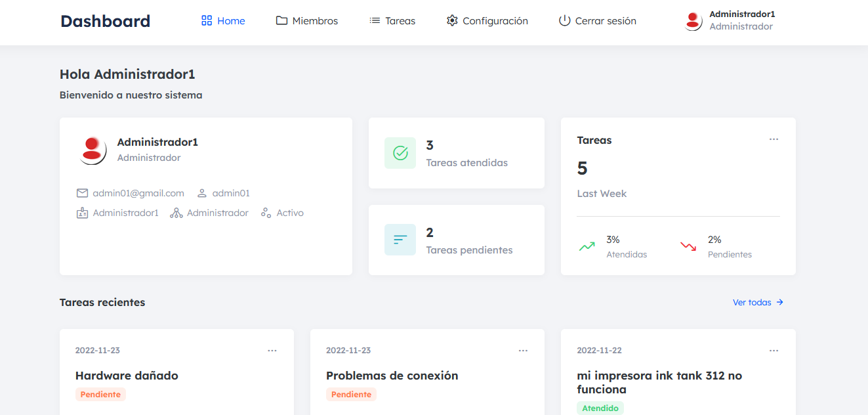The width and height of the screenshot is (868, 415).
Task: Open options menu for Problemas de conexión task
Action: point(523,351)
